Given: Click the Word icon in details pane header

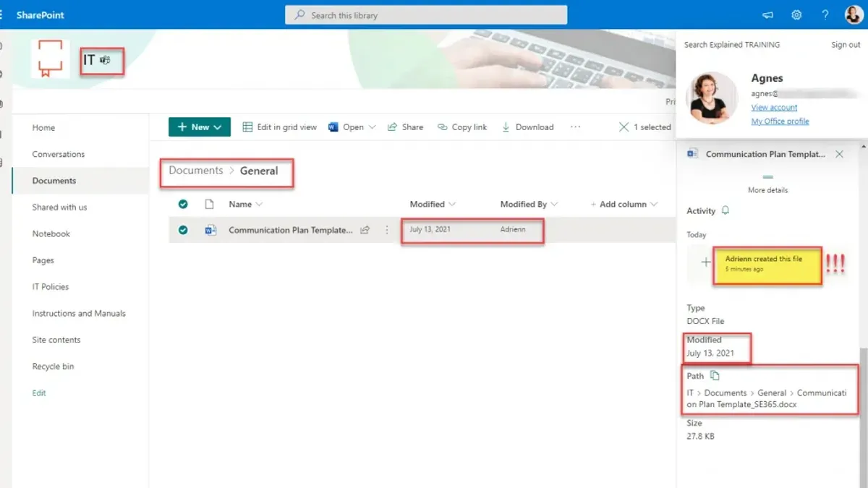Looking at the screenshot, I should point(693,154).
